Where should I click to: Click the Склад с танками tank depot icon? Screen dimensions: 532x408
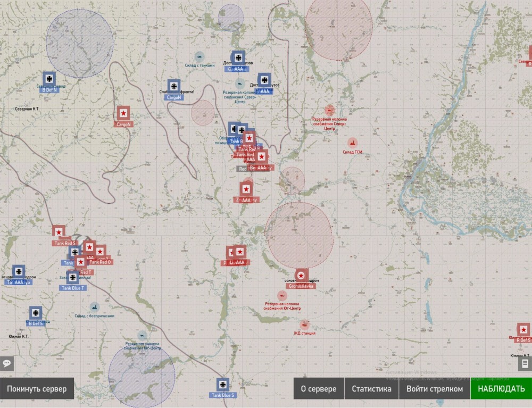pos(199,56)
